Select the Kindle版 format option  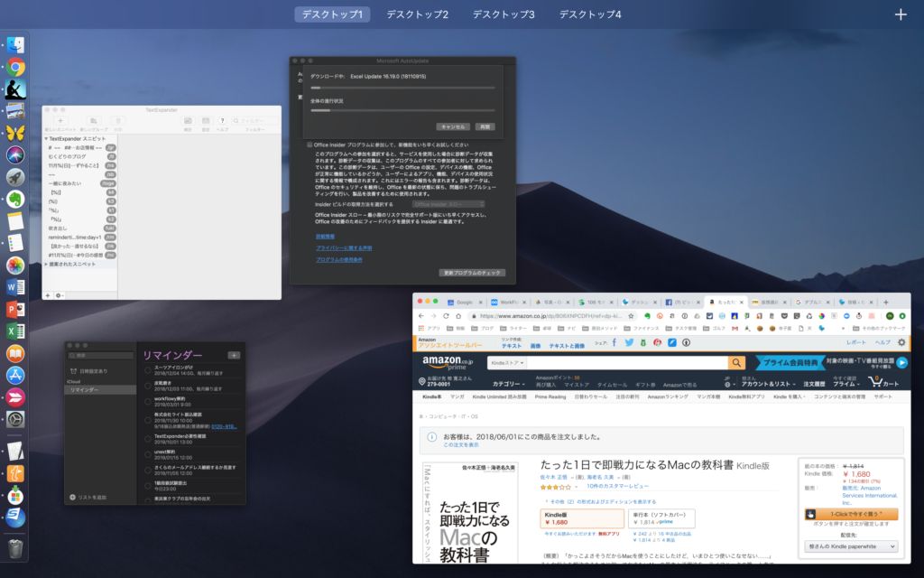582,518
